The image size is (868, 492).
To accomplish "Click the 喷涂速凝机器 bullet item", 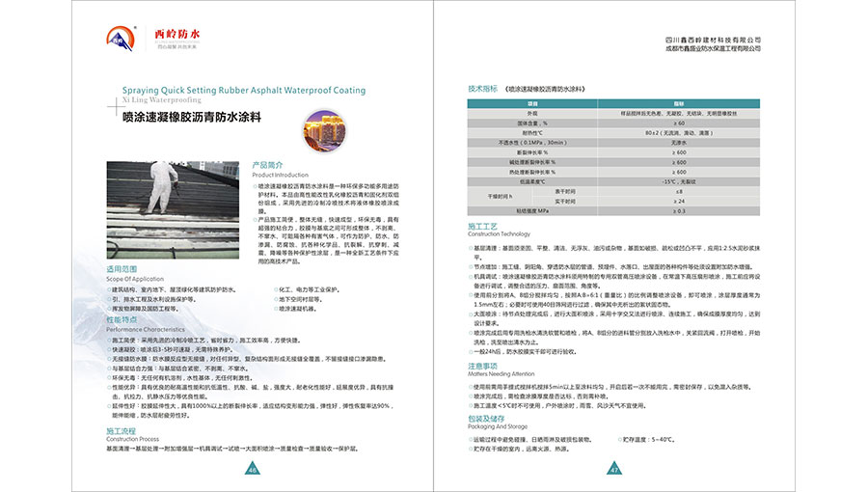I will coord(296,309).
